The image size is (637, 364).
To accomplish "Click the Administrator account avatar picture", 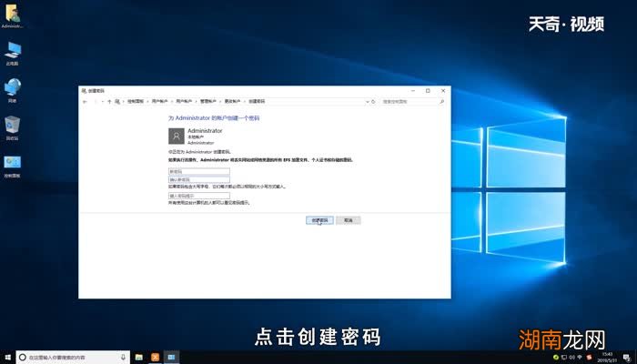I will pos(176,136).
